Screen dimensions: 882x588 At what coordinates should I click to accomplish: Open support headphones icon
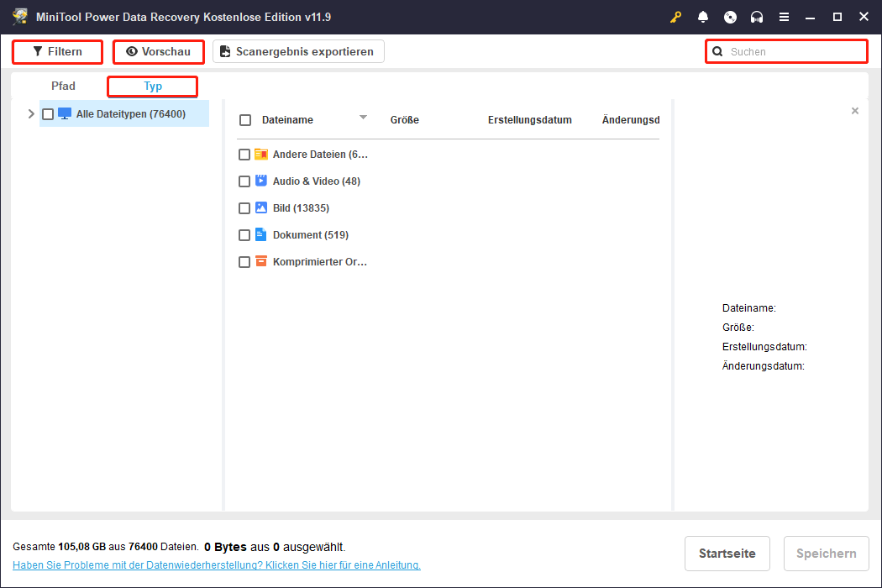(x=757, y=17)
